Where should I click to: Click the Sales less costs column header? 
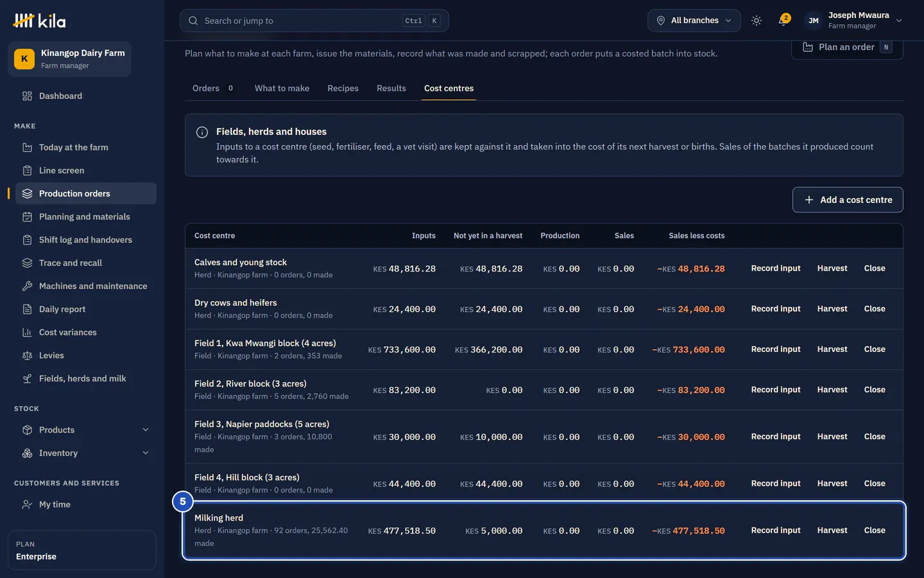[697, 236]
